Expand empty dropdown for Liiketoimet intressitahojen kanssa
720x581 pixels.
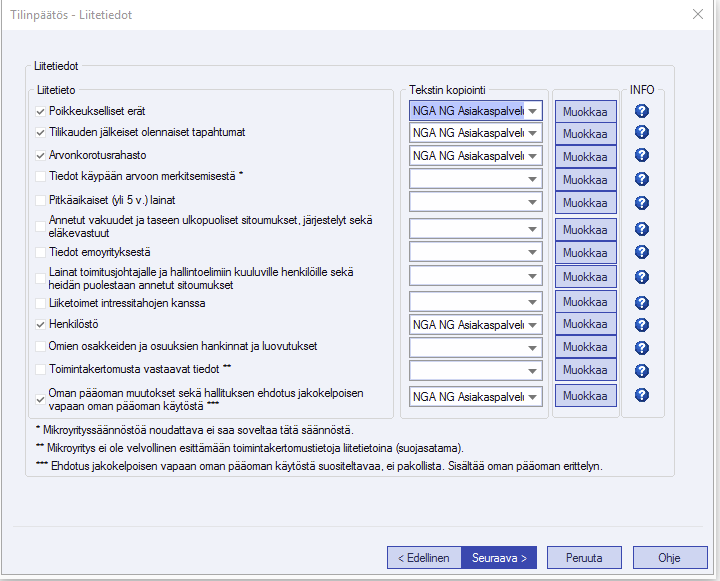coord(534,301)
